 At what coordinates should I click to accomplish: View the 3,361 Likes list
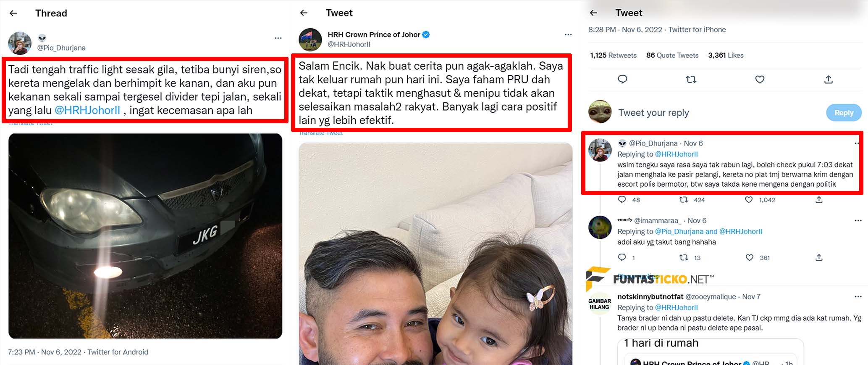click(726, 55)
